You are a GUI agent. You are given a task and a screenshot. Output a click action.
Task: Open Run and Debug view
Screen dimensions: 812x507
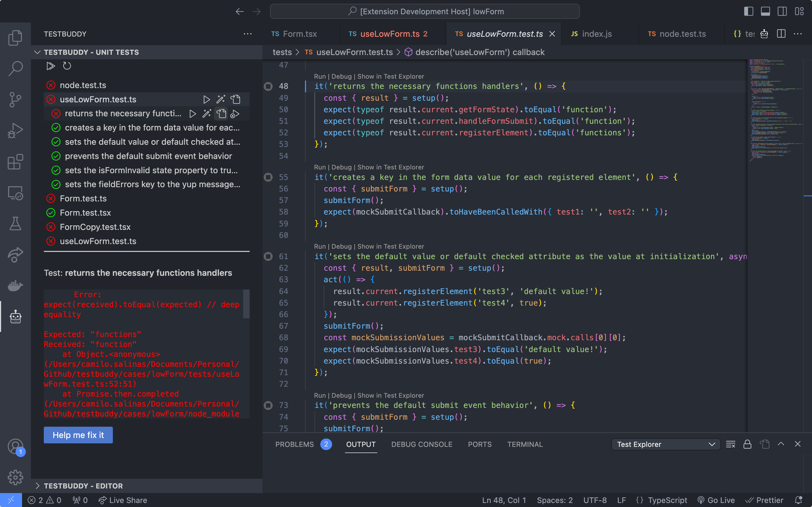click(x=15, y=131)
